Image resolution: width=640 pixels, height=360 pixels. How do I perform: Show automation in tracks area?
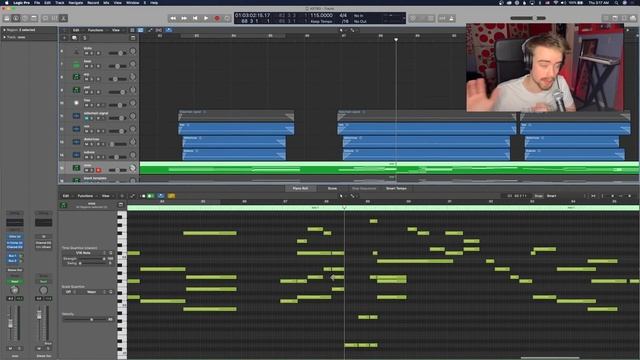tap(150, 30)
